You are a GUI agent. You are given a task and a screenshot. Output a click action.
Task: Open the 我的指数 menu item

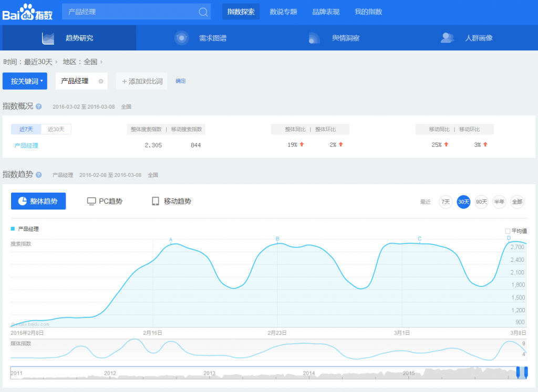coord(368,11)
